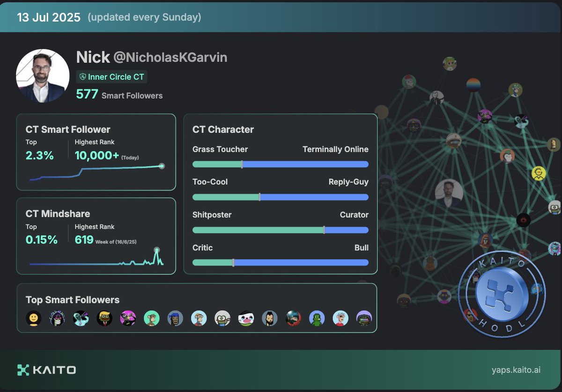Click Nick's photo node in network graph
This screenshot has width=562, height=392.
pos(449,193)
